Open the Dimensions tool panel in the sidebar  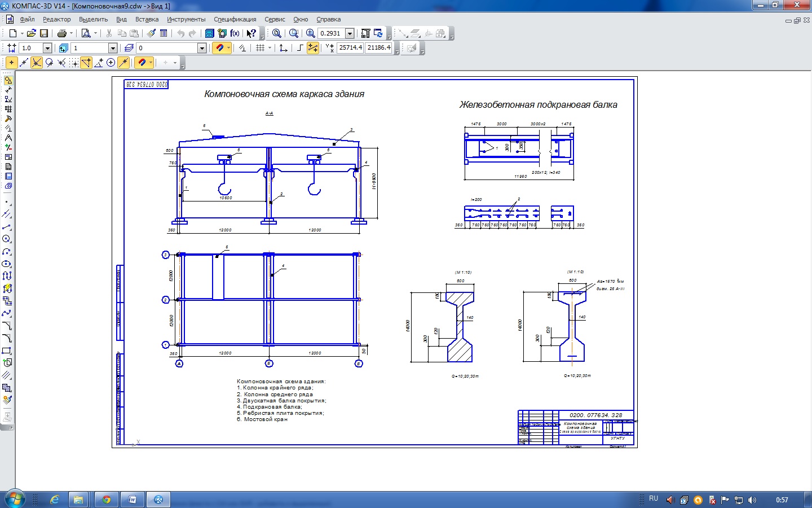(x=8, y=90)
